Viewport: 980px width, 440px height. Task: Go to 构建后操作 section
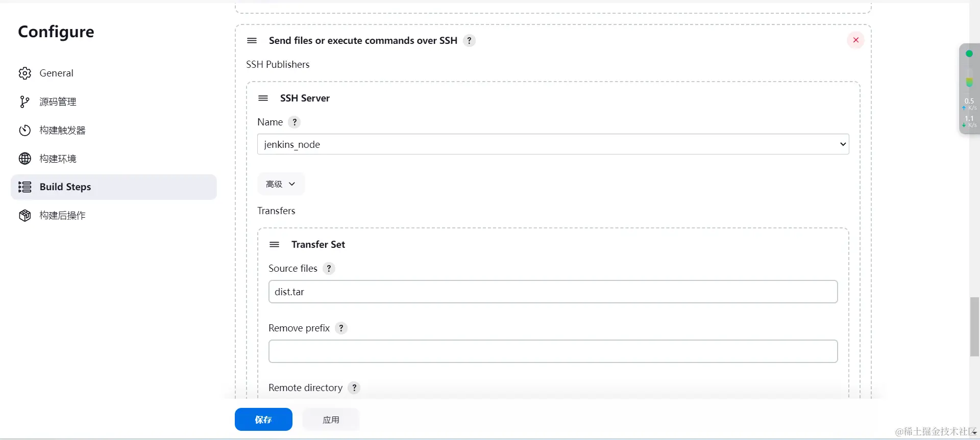[x=113, y=216]
